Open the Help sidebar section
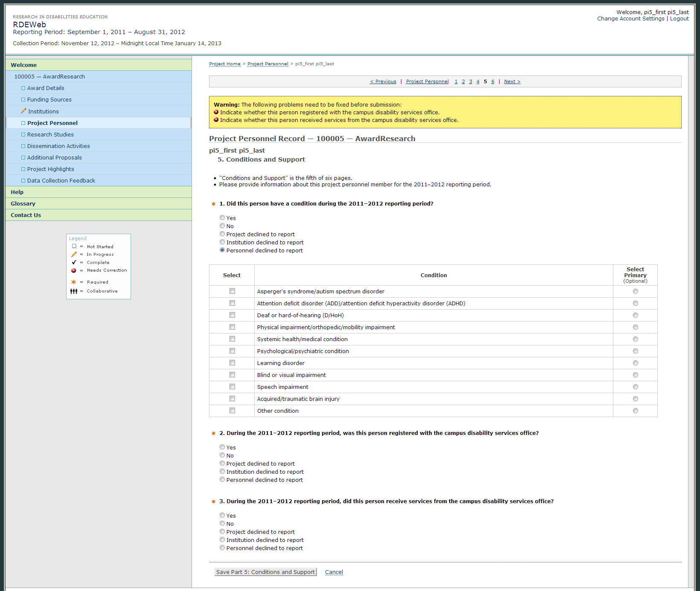Viewport: 700px width, 591px height. [17, 192]
